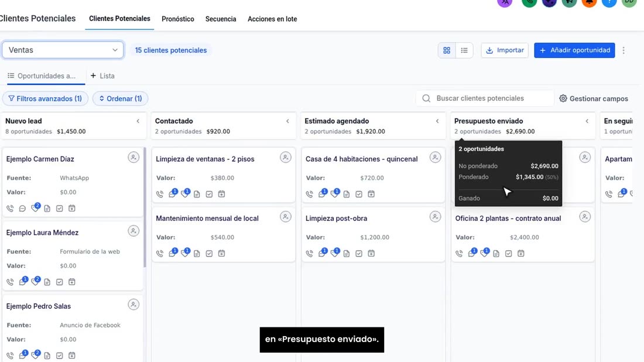Assign owner on Ejemplo Laura Méndez card

coord(133,231)
